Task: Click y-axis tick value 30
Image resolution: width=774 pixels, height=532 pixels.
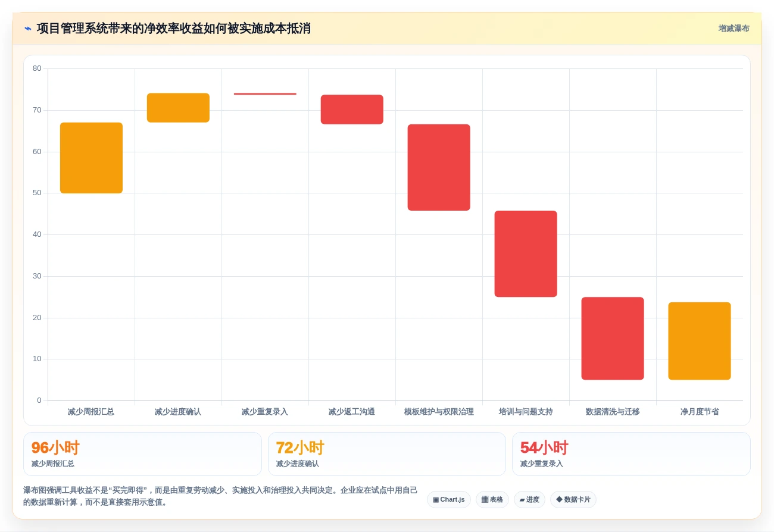Action: click(x=37, y=276)
